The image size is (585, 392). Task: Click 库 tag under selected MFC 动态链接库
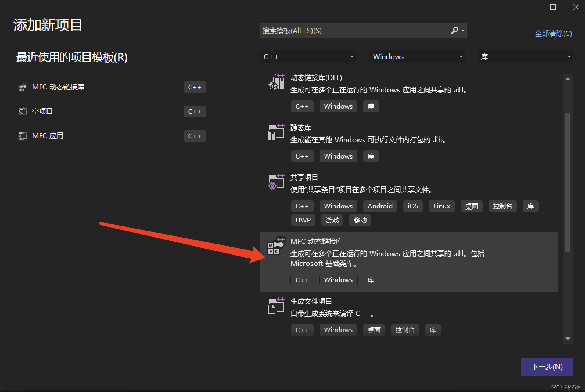[371, 280]
